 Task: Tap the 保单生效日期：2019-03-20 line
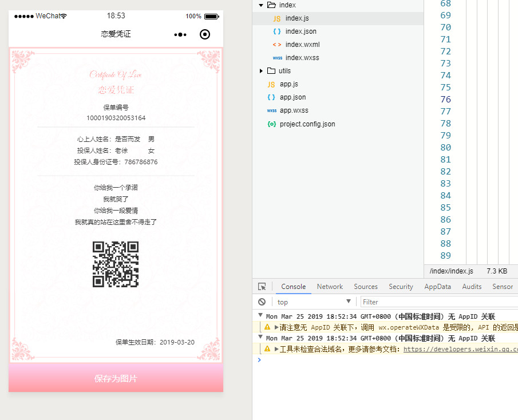(155, 342)
